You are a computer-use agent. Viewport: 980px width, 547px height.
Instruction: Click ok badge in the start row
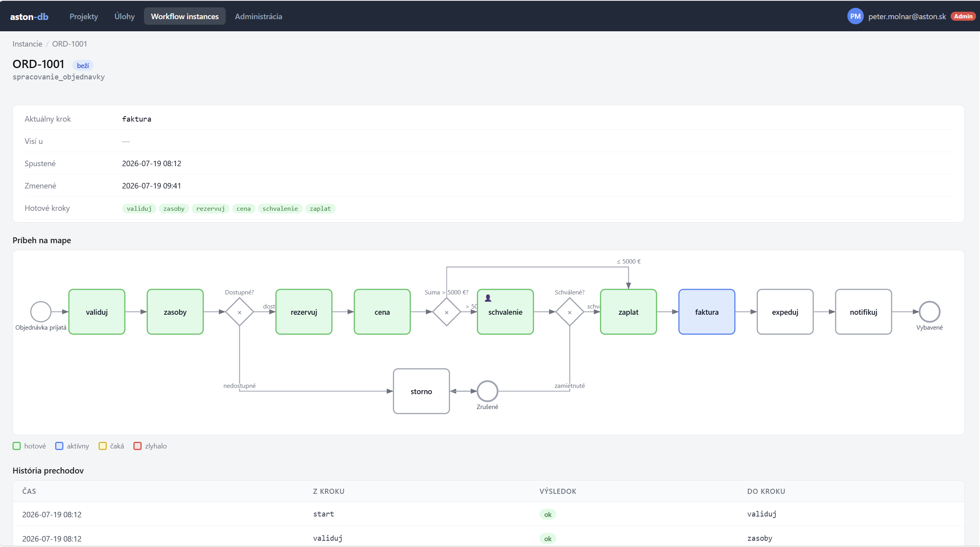(548, 515)
